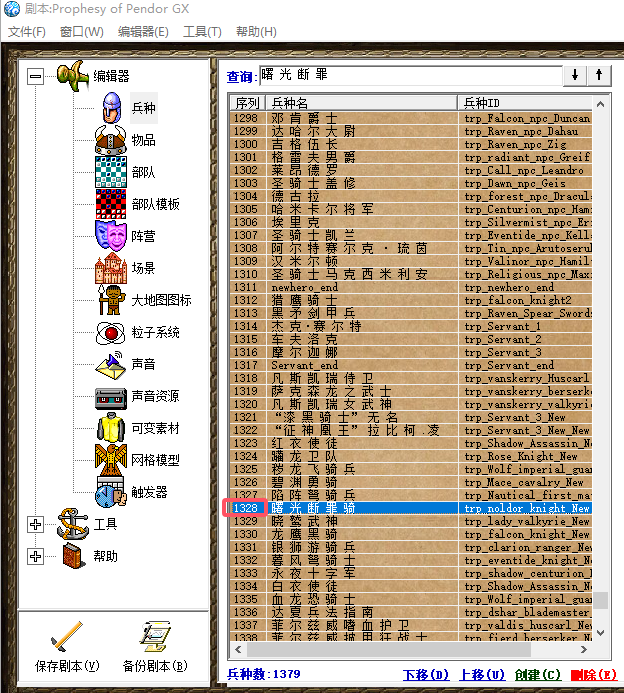Open the 部队模板 red checkerboard icon

[x=111, y=204]
